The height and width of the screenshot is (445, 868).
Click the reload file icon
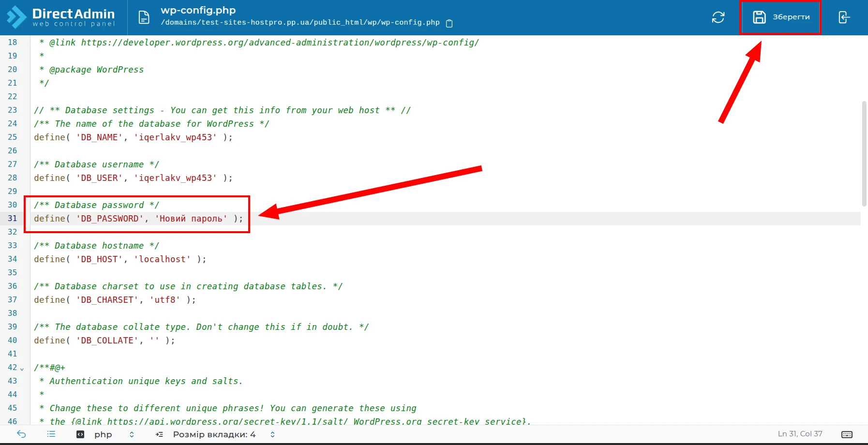[718, 17]
